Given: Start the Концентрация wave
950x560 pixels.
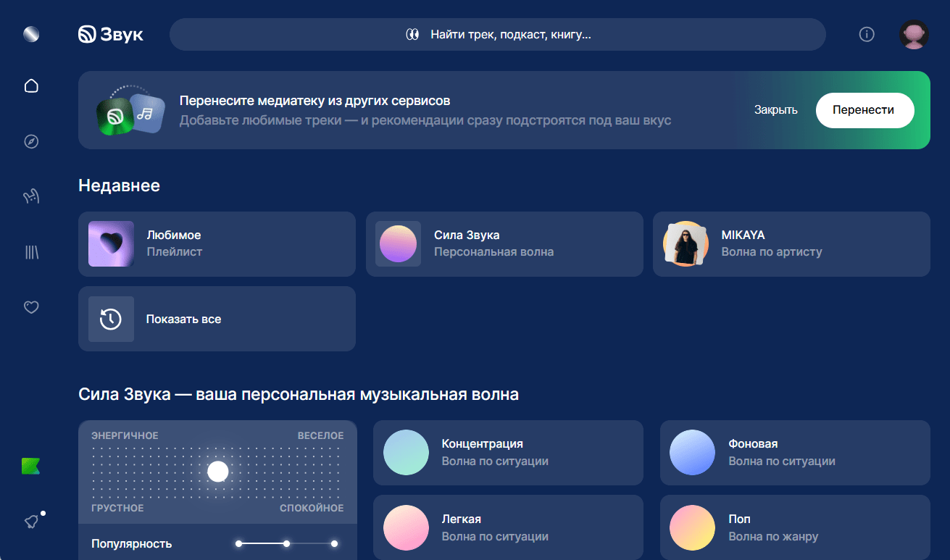Looking at the screenshot, I should (x=508, y=453).
